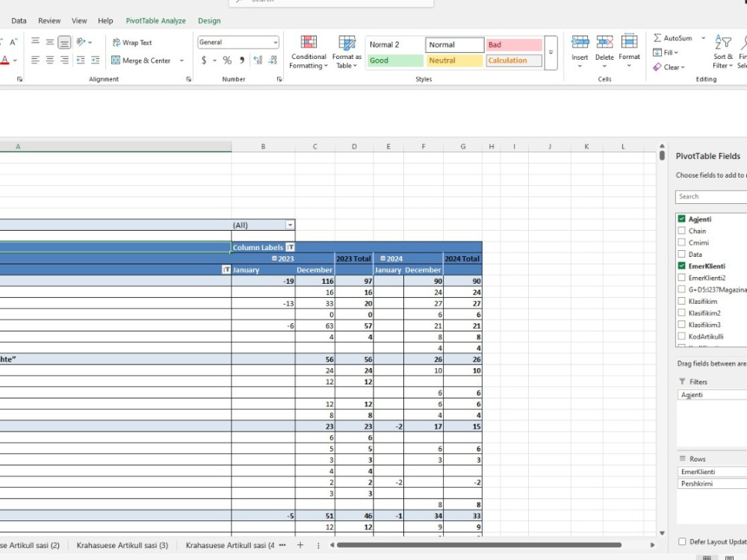This screenshot has width=747, height=560.
Task: Expand the Merge & Center dropdown arrow
Action: coord(182,60)
